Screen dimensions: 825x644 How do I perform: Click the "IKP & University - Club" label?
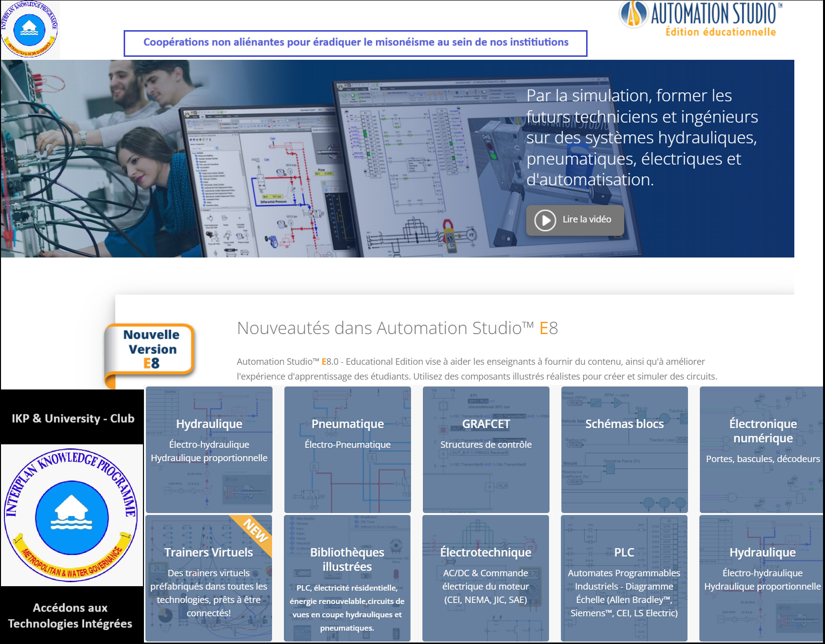pos(73,418)
